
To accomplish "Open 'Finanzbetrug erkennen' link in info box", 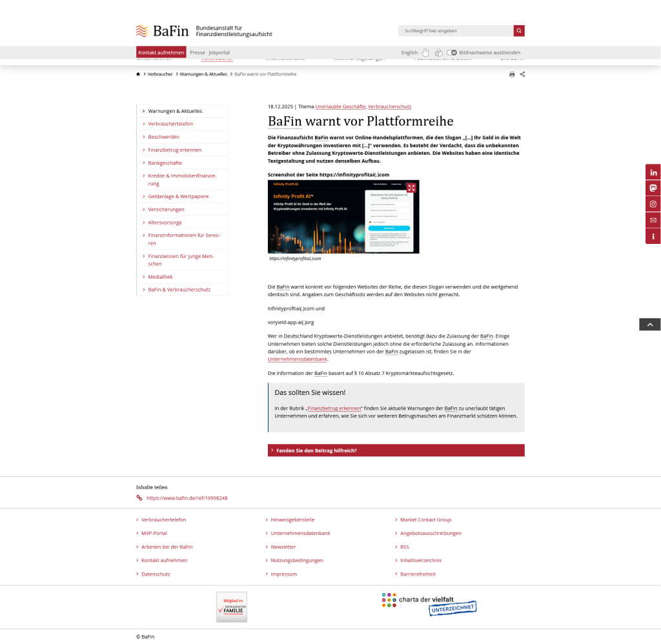I will tap(334, 408).
